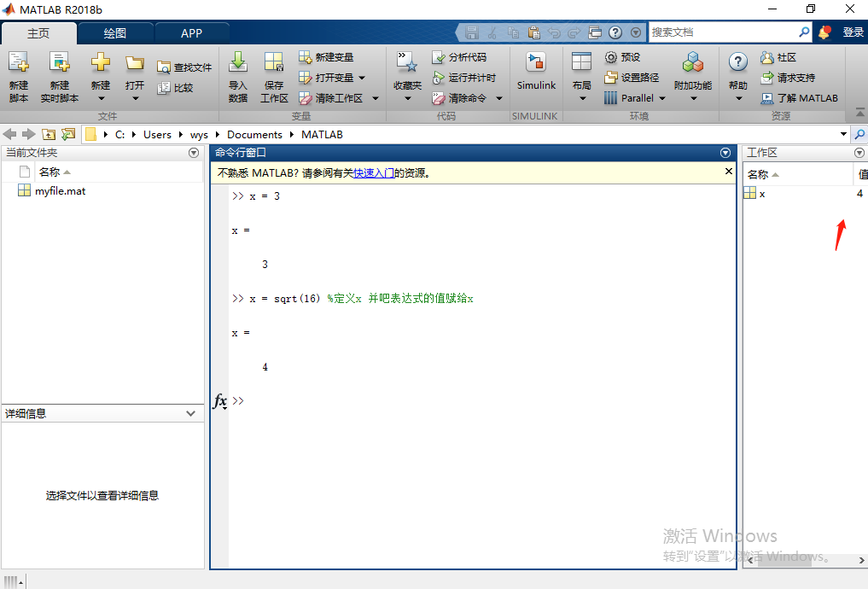Create a new script with 新建脚本
868x589 pixels.
tap(18, 76)
